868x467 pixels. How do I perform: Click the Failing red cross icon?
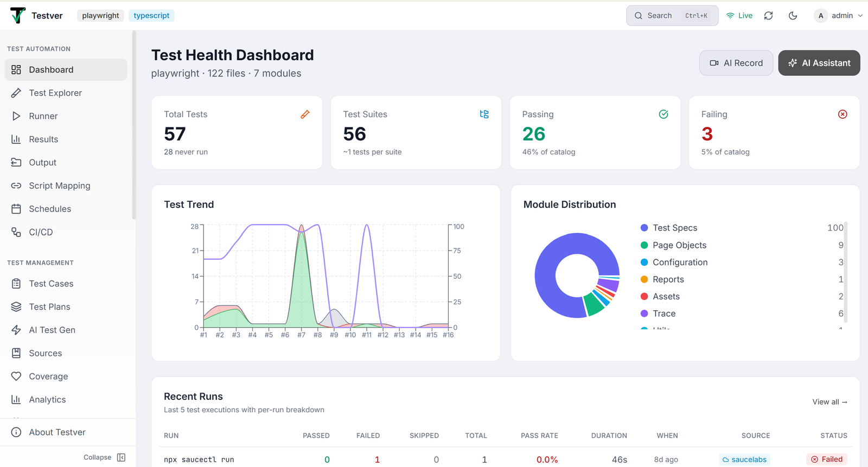(843, 114)
